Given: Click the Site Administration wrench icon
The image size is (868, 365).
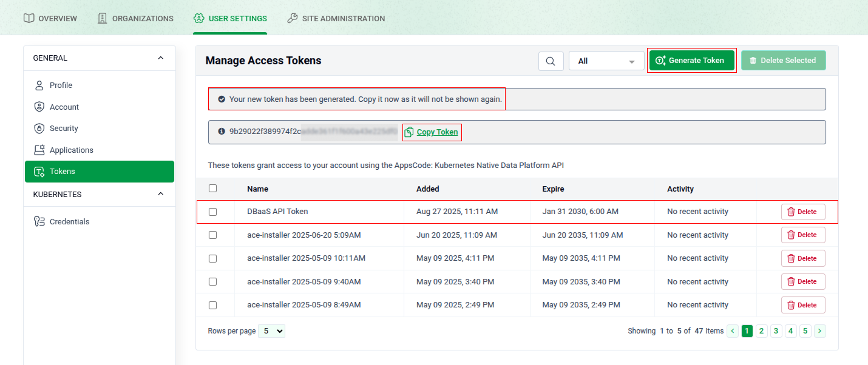Looking at the screenshot, I should coord(293,18).
